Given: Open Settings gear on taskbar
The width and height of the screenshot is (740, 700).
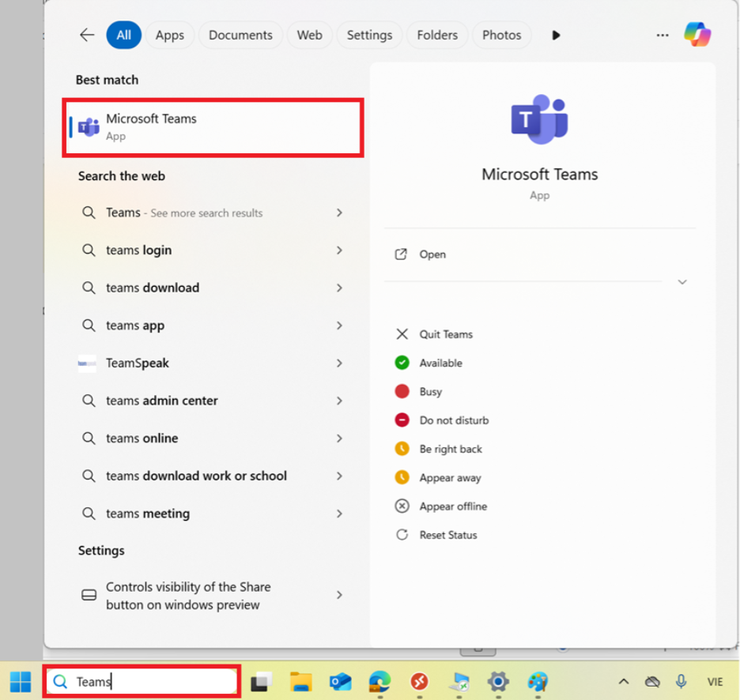Looking at the screenshot, I should [498, 682].
